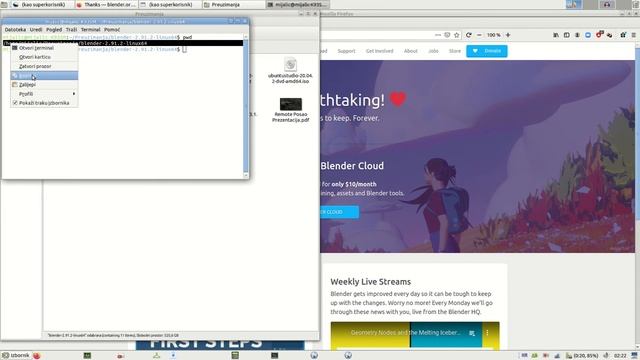Viewport: 640px width, 360px height.
Task: Click the blue extension icon in Firefox toolbar
Action: tap(588, 35)
